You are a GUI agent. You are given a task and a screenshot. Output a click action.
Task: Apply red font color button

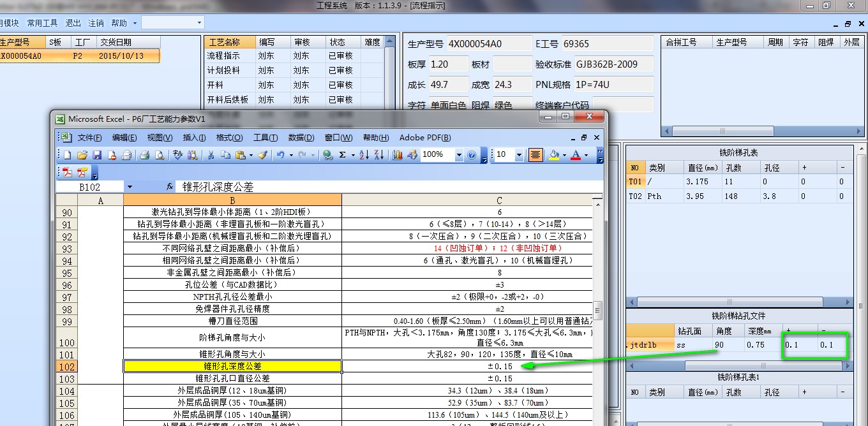point(576,154)
